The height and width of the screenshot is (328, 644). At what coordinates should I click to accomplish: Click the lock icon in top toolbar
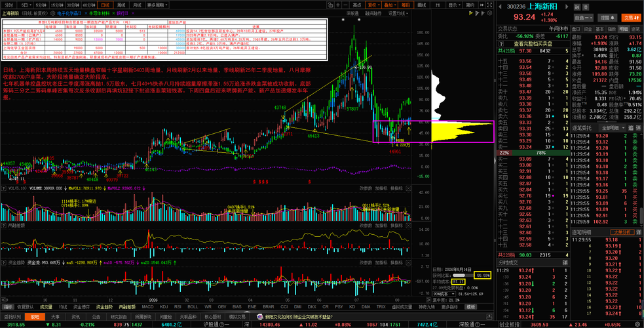(330, 5)
